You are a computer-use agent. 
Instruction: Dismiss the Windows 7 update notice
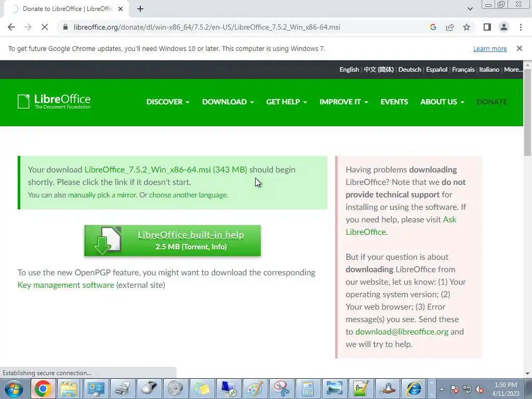tap(519, 48)
